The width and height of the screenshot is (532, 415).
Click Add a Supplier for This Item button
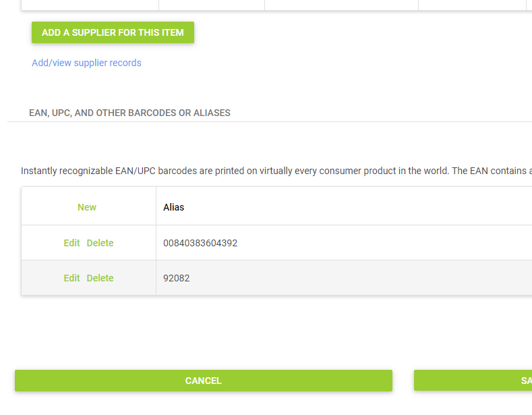113,32
